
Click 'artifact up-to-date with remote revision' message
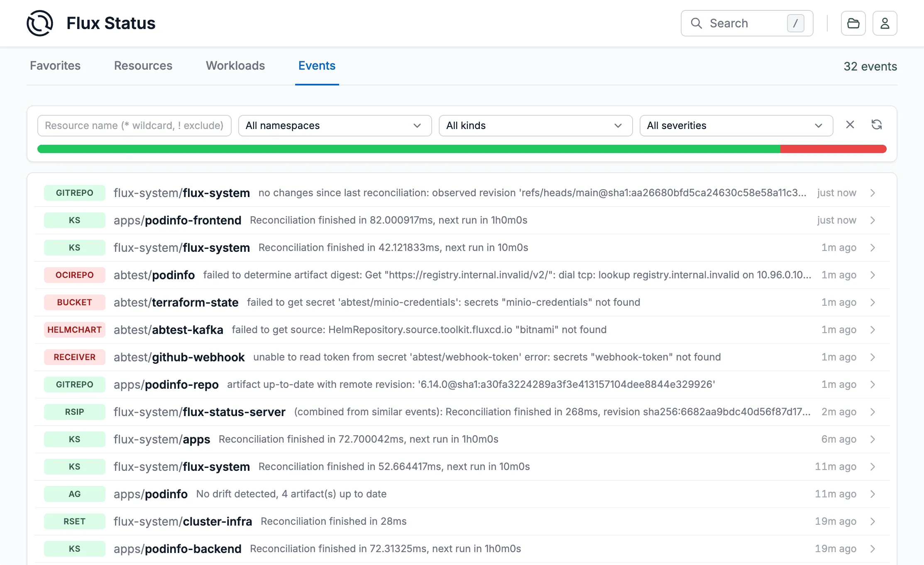(471, 385)
